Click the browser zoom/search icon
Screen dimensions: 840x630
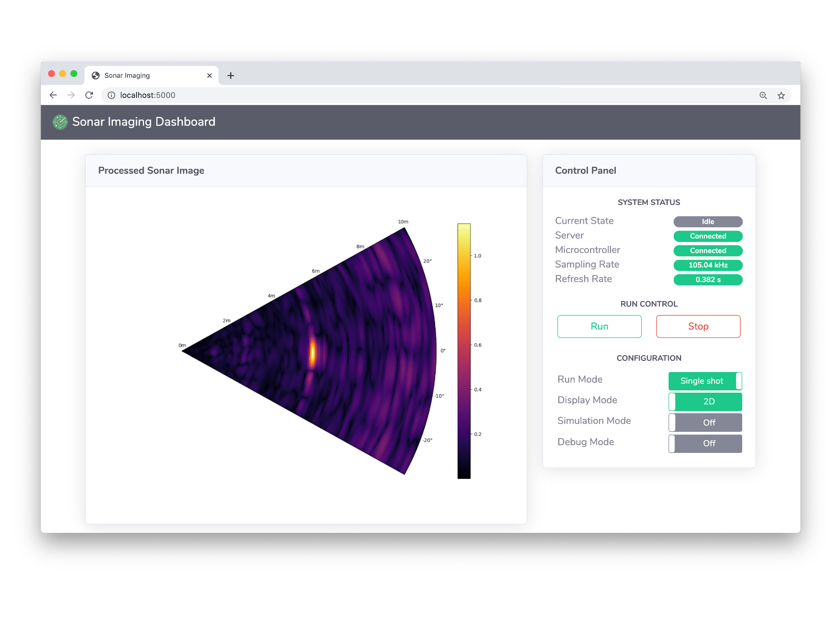click(763, 94)
